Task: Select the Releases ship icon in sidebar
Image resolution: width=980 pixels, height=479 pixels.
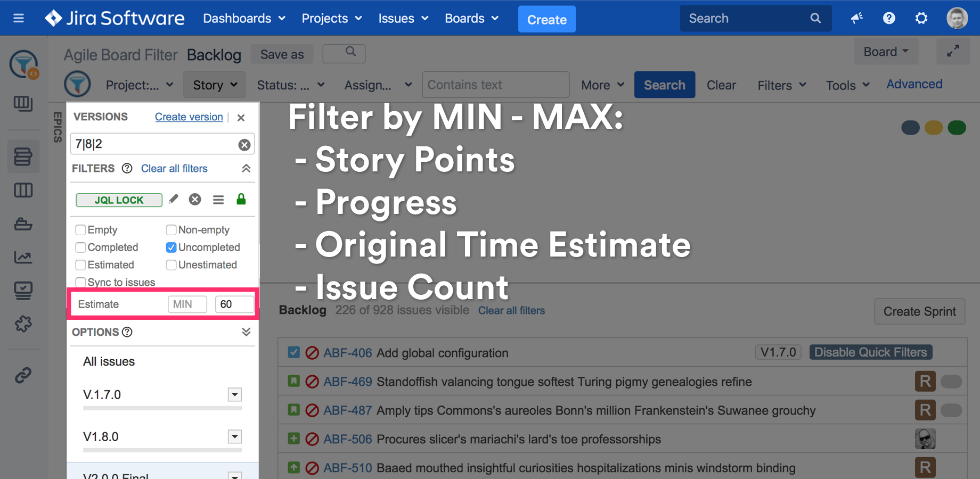Action: pyautogui.click(x=23, y=224)
